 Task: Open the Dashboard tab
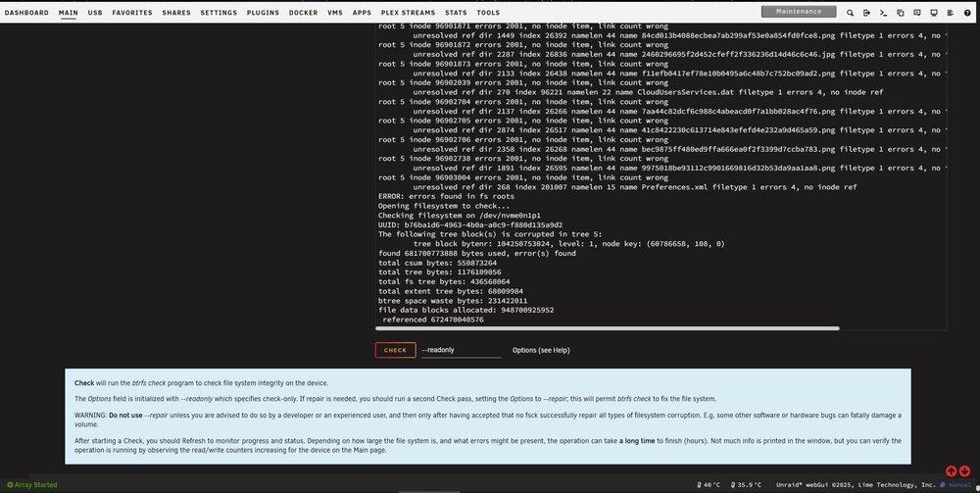pos(26,13)
